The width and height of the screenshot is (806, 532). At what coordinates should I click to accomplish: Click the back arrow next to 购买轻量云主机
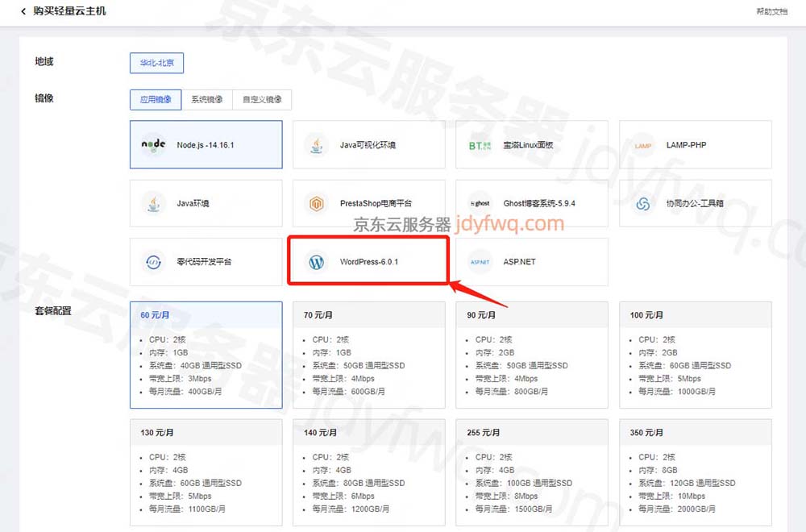pyautogui.click(x=23, y=11)
